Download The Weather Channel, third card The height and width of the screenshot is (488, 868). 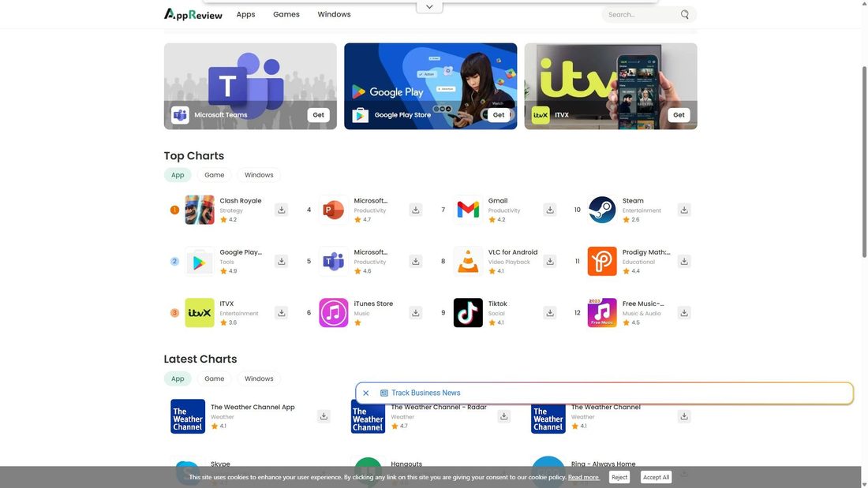coord(684,416)
